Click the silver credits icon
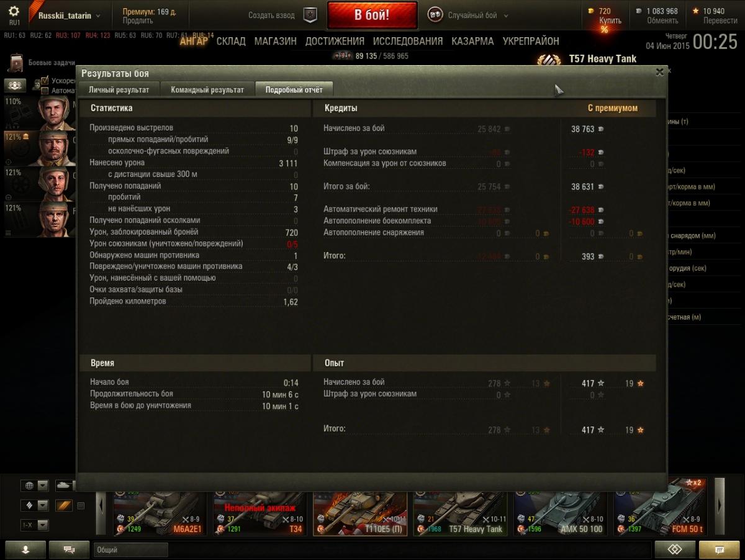 tap(639, 11)
